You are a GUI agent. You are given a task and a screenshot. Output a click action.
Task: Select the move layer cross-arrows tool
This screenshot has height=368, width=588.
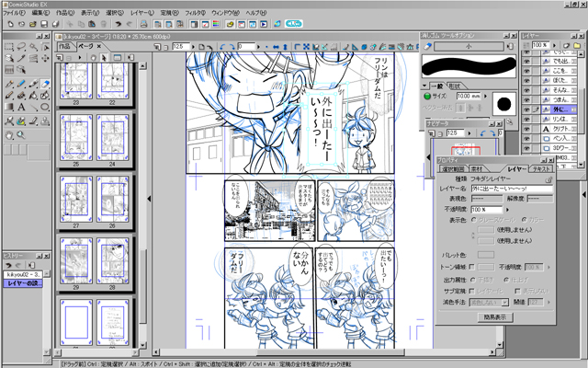(x=45, y=59)
